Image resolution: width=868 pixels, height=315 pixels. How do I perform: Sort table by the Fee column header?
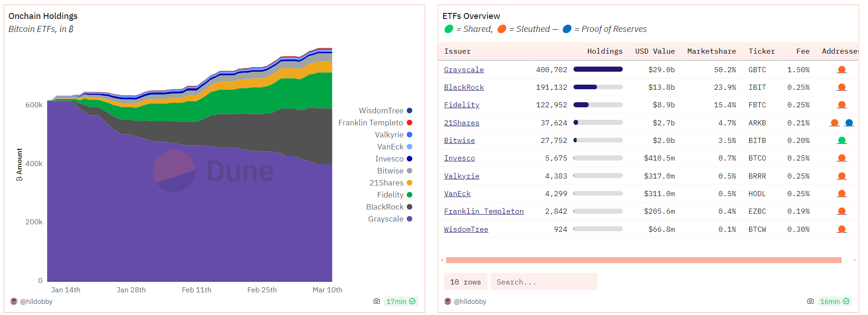(802, 51)
